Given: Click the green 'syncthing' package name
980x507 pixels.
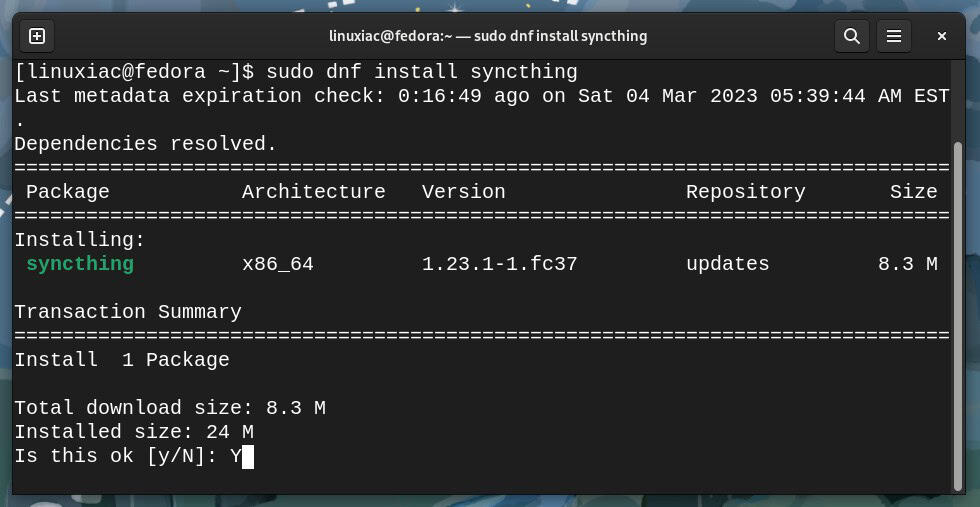Looking at the screenshot, I should coord(80,264).
